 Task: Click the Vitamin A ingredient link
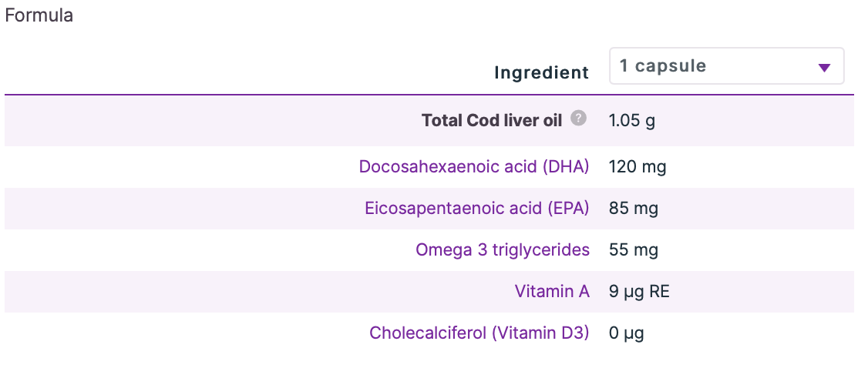click(552, 291)
